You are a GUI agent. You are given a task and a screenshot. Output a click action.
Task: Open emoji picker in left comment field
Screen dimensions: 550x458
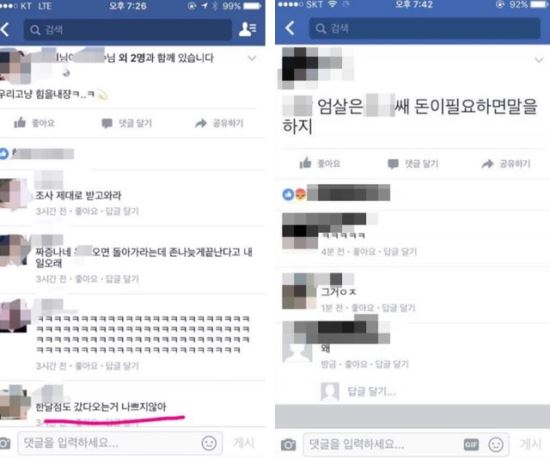209,443
